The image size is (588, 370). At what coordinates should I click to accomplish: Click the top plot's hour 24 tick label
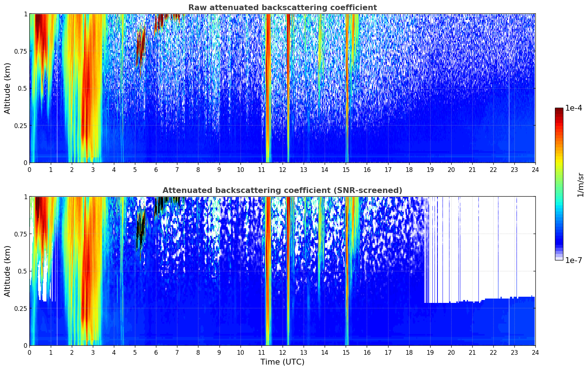535,169
